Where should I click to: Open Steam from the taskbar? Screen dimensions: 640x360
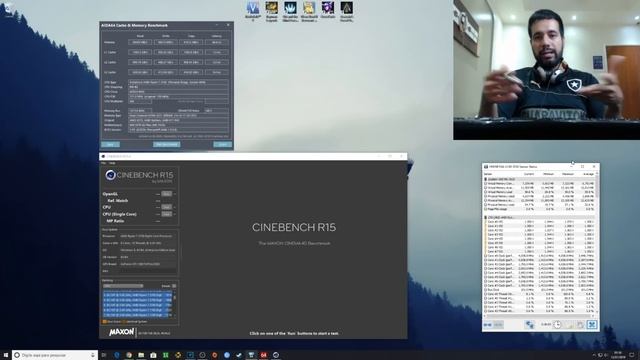coord(239,355)
